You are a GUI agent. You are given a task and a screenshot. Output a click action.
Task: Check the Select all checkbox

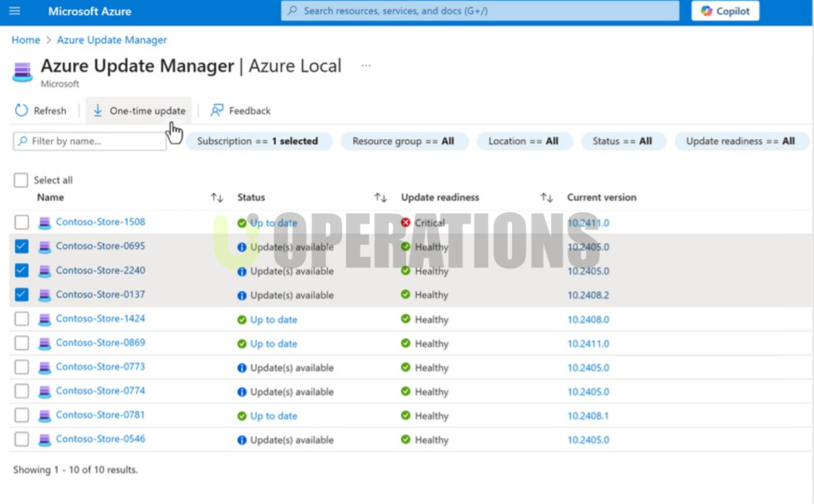click(21, 180)
